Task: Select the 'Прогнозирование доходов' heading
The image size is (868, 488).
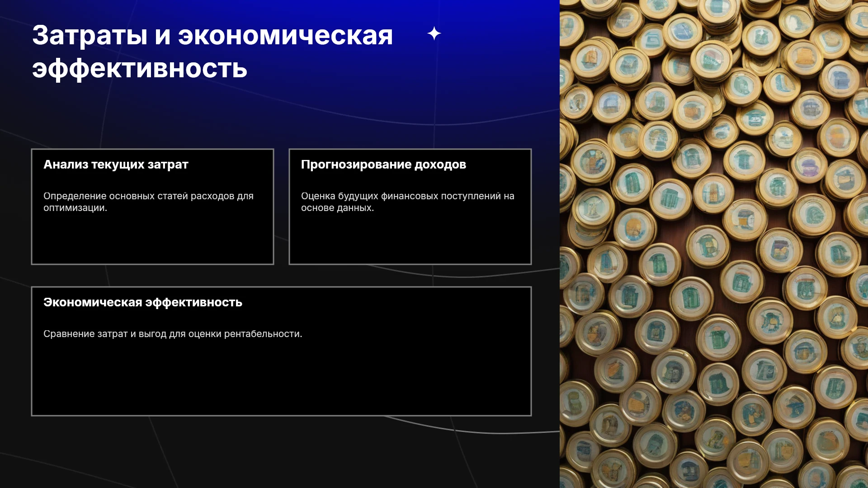Action: (x=383, y=164)
